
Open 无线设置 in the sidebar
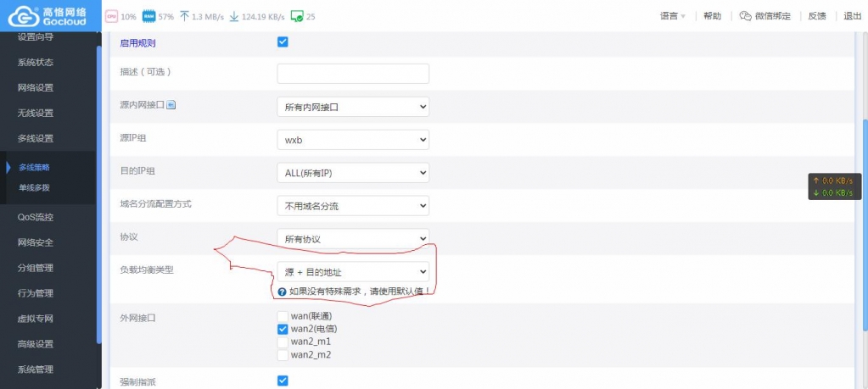(36, 114)
